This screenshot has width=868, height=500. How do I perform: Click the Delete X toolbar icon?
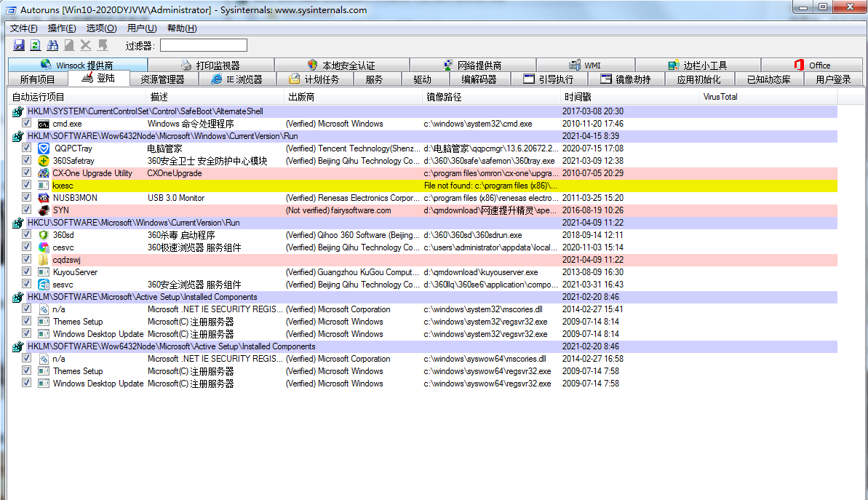(x=86, y=45)
